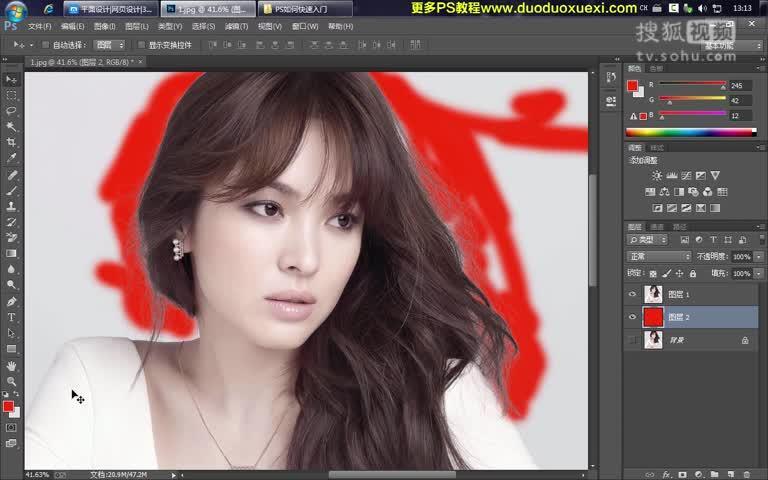Delete layer using the trash icon
The image size is (768, 480).
coord(747,474)
